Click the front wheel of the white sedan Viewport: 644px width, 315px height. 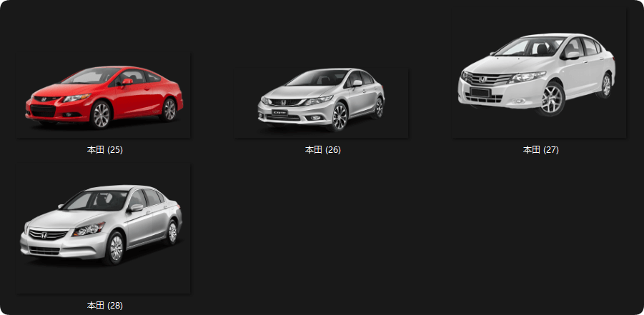pyautogui.click(x=552, y=99)
